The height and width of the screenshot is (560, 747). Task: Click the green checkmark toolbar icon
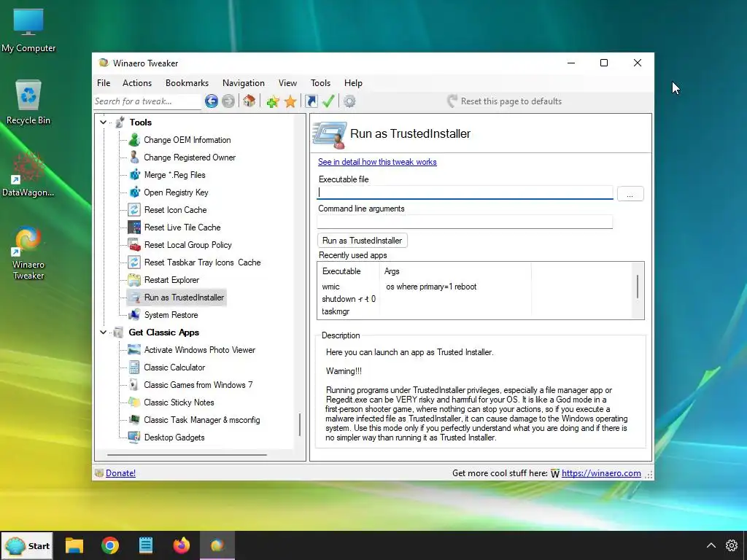point(328,101)
